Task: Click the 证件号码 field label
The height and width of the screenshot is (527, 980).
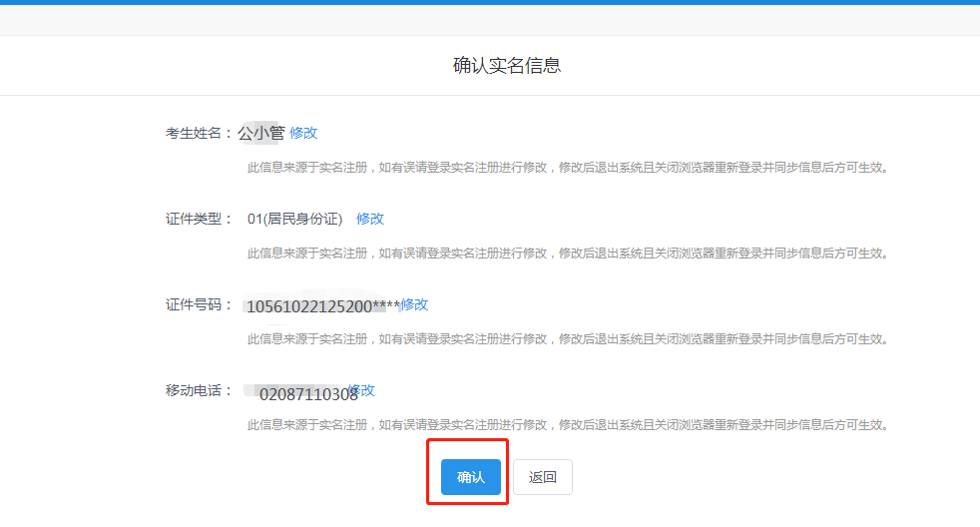Action: [x=199, y=304]
